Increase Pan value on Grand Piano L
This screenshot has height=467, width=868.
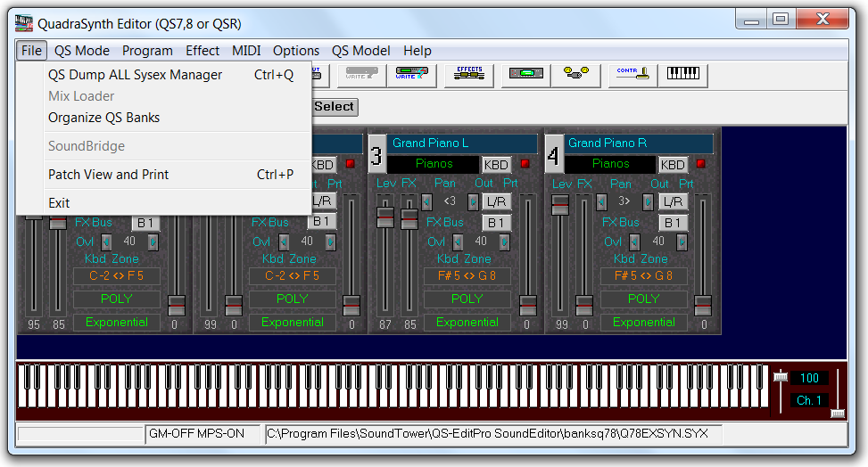pos(473,202)
